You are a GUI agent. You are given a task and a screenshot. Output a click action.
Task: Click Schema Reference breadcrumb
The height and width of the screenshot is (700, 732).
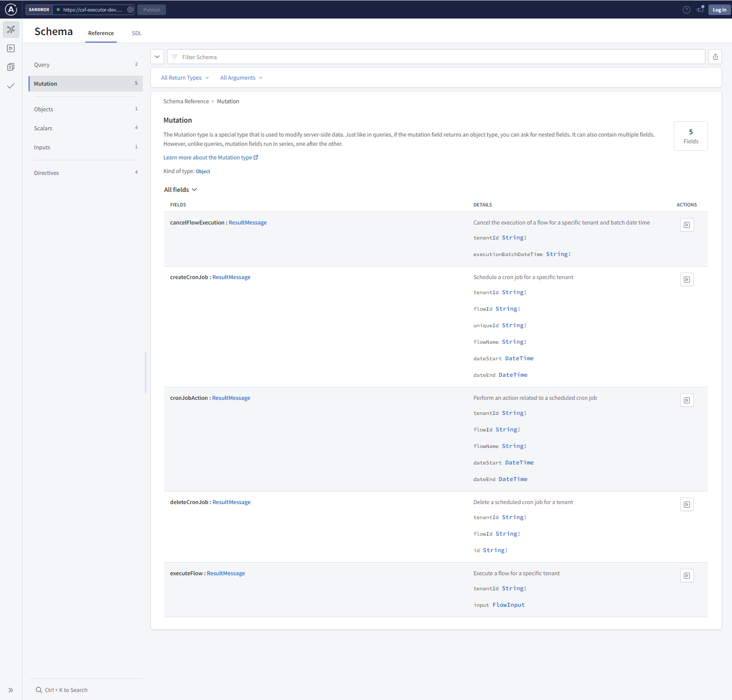pyautogui.click(x=186, y=101)
